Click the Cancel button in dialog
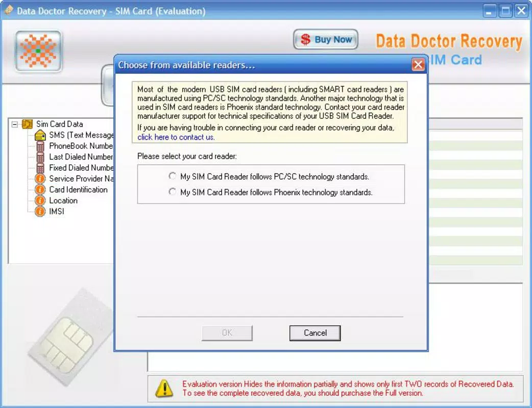This screenshot has height=408, width=532. tap(315, 333)
